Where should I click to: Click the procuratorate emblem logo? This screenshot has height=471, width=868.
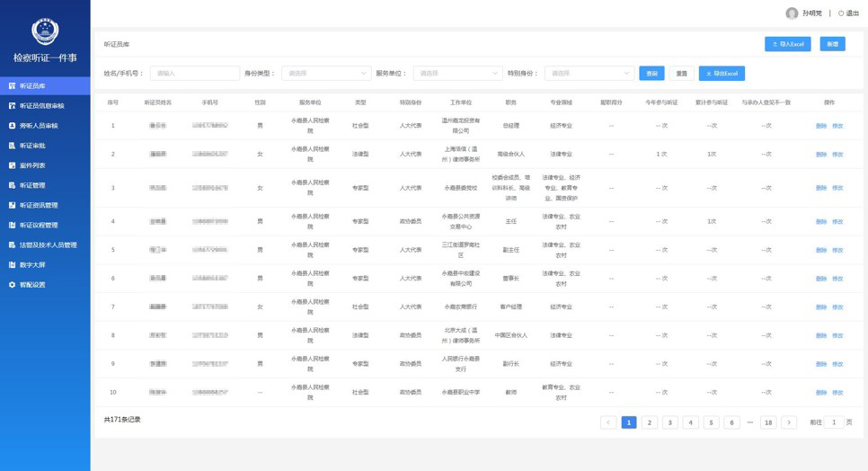tap(45, 31)
